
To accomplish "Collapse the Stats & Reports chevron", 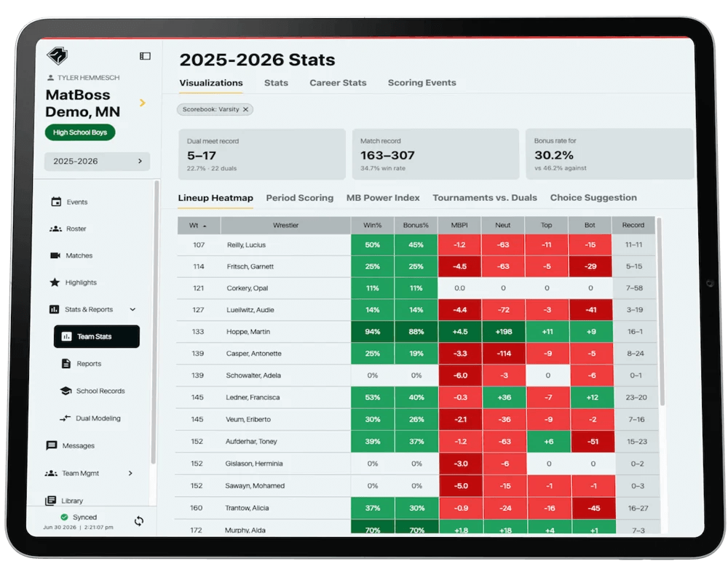I will tap(132, 309).
